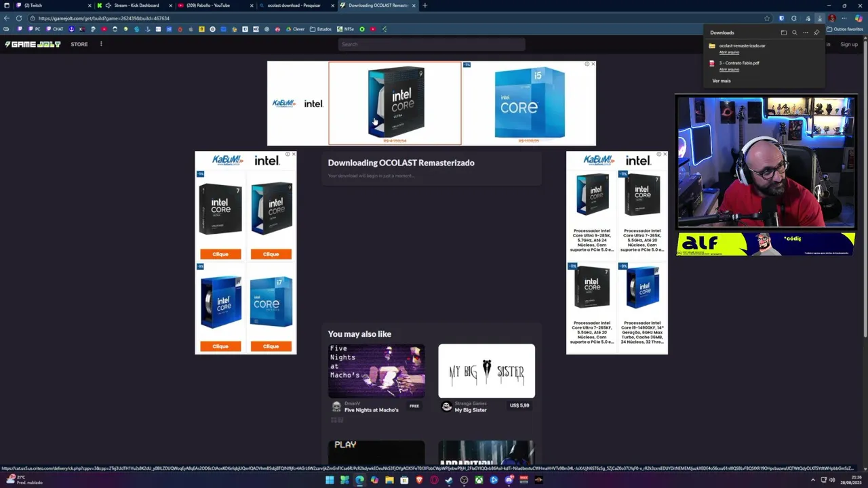Switch to the ocolast download search tab

(x=297, y=5)
